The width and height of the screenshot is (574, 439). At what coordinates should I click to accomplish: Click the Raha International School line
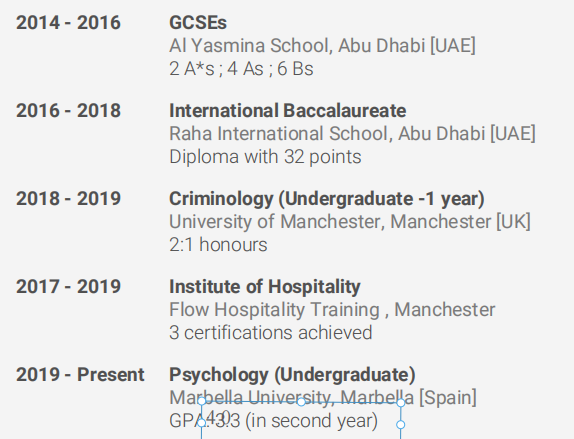tap(352, 134)
